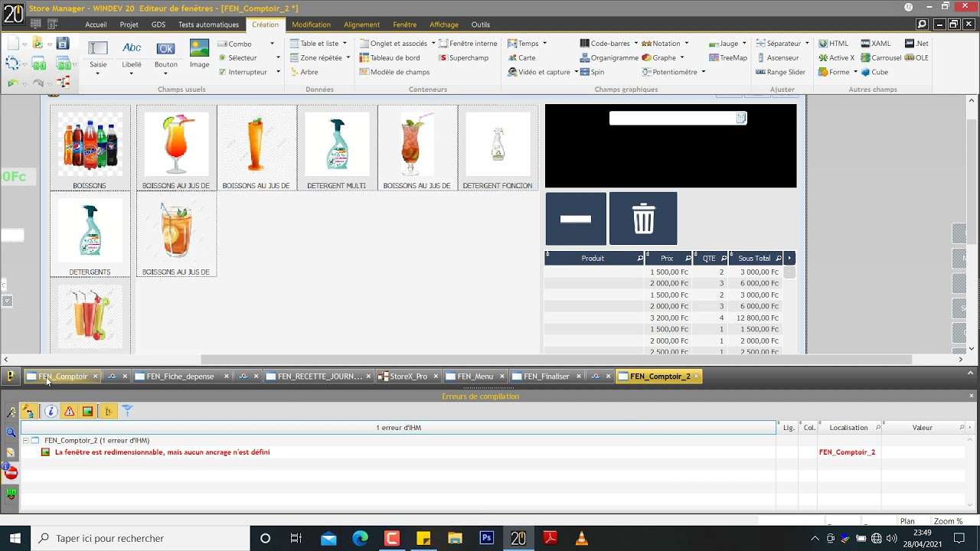Toggle the IHM errors filter icon
Image resolution: width=980 pixels, height=551 pixels.
tap(87, 411)
